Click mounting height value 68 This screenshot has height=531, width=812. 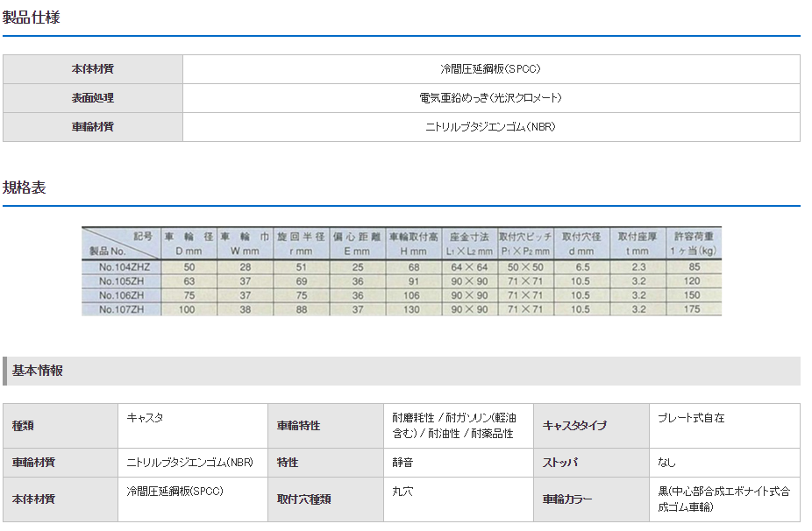tap(414, 267)
